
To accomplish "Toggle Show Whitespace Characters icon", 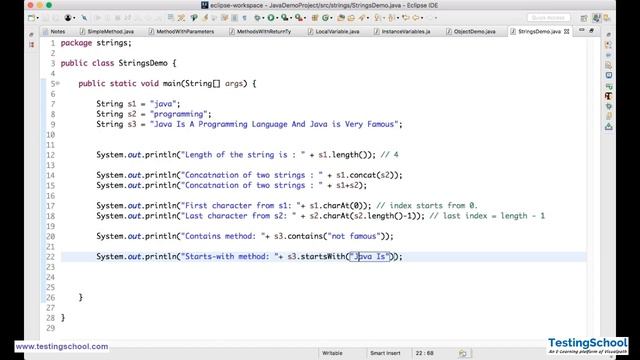I will click(244, 18).
